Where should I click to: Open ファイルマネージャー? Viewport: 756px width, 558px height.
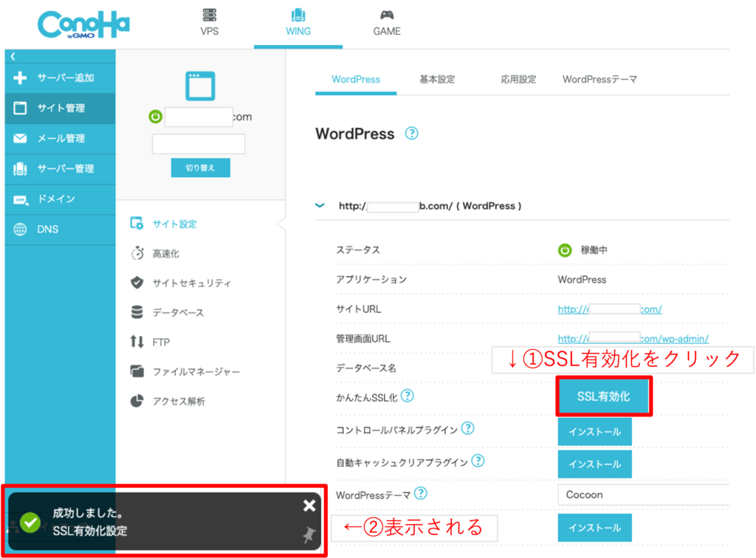pyautogui.click(x=196, y=371)
